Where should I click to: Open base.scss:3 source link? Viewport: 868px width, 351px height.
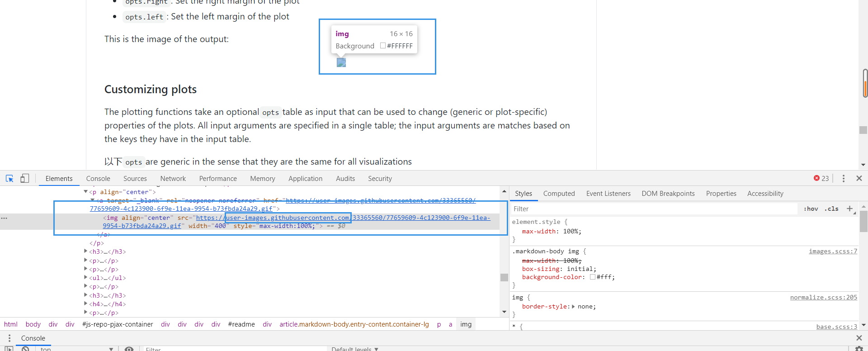[836, 327]
